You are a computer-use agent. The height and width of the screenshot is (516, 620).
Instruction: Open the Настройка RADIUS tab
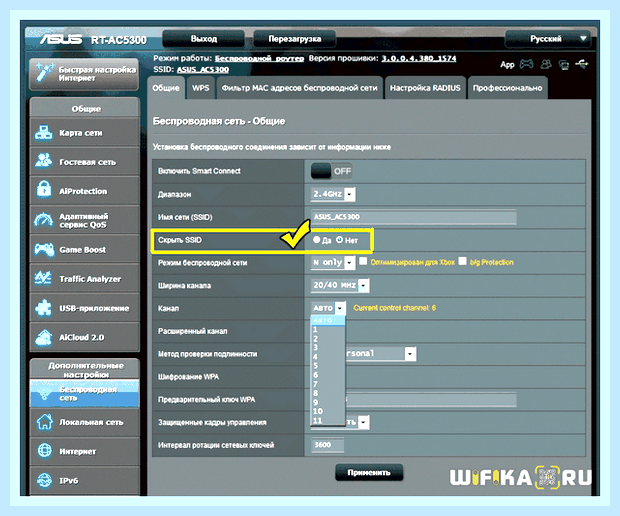425,88
